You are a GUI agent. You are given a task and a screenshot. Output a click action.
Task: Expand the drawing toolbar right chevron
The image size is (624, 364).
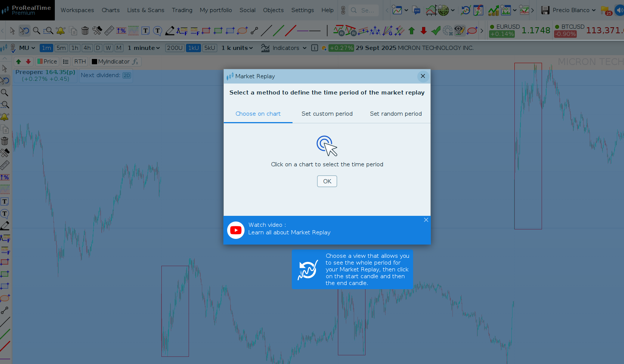pos(482,31)
